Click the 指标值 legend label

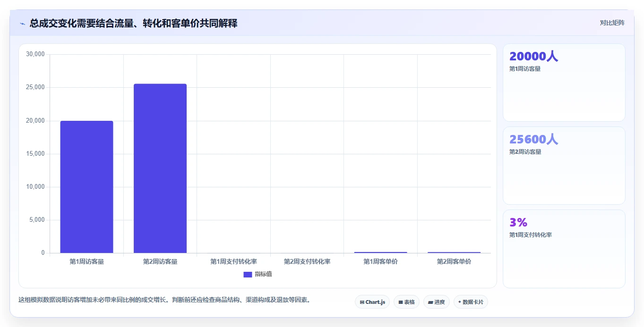click(x=263, y=274)
